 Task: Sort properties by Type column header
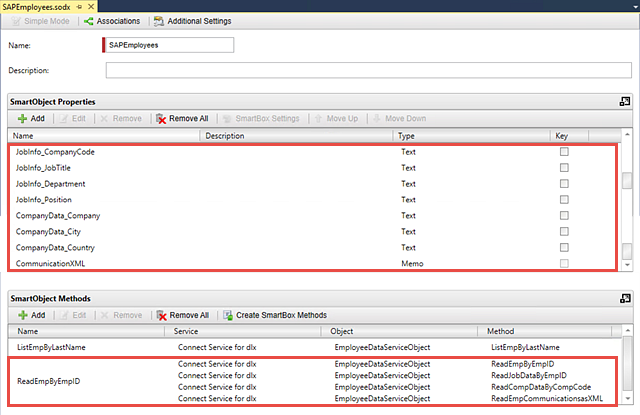[470, 135]
